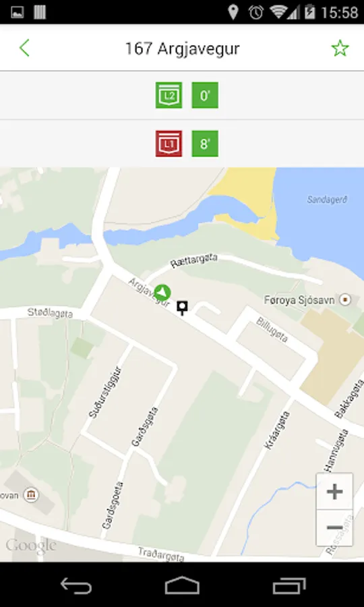Open the Google logo link on map
This screenshot has height=607, width=364.
click(x=31, y=546)
